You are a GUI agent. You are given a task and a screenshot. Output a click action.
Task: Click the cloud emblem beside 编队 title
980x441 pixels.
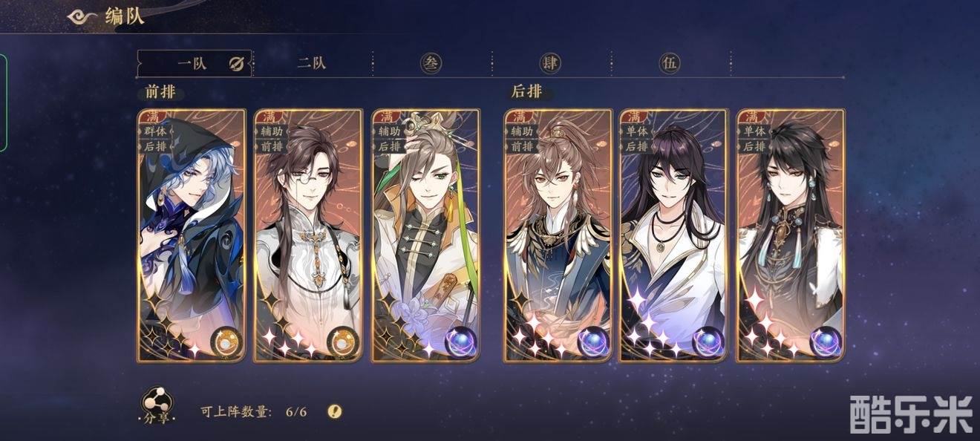point(84,18)
